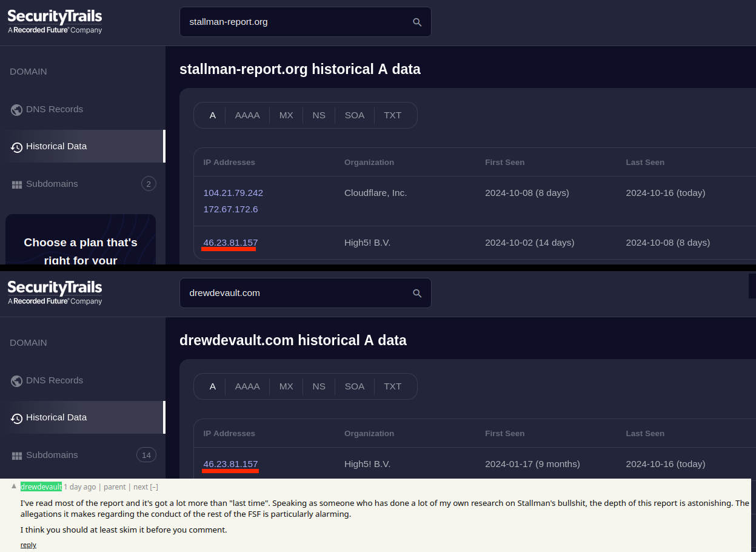
Task: Collapse the comment with [–] toggle
Action: tap(154, 486)
